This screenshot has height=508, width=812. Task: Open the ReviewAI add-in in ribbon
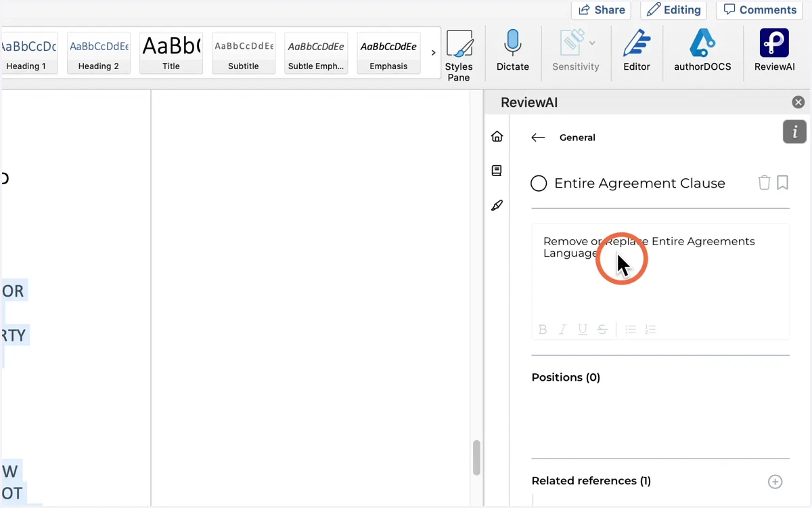[774, 51]
